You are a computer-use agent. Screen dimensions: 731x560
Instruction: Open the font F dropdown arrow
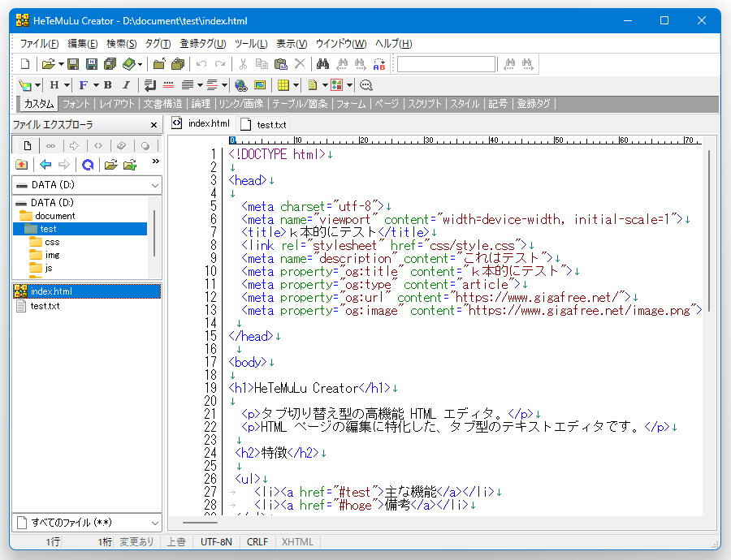(96, 84)
